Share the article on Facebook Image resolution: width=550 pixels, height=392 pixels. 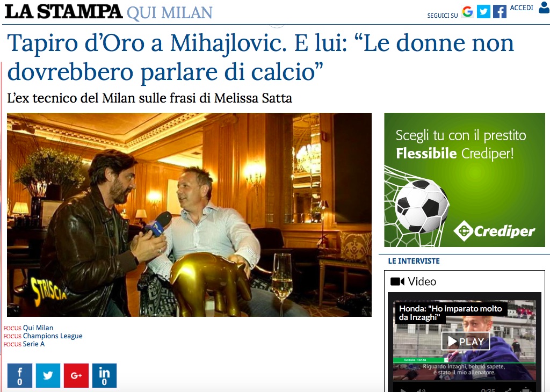tap(20, 375)
